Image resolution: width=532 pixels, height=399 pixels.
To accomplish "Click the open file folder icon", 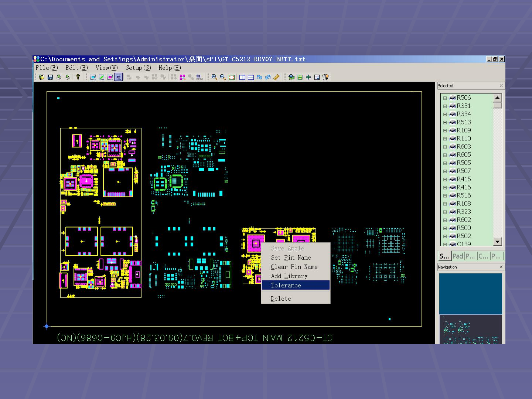I will pyautogui.click(x=42, y=77).
